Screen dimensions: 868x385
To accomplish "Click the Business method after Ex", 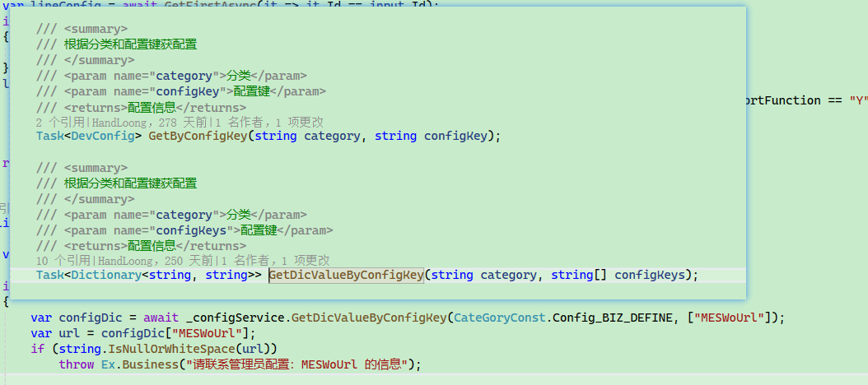I will tap(152, 364).
